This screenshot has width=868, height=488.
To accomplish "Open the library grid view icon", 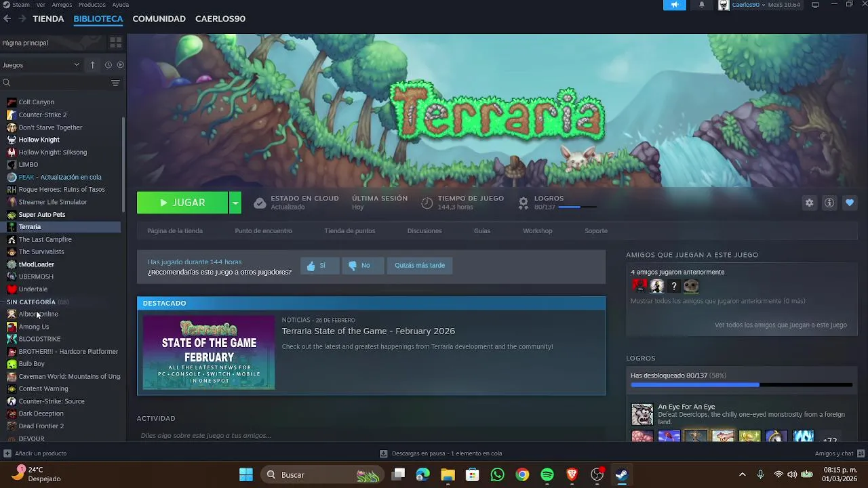I will point(115,43).
